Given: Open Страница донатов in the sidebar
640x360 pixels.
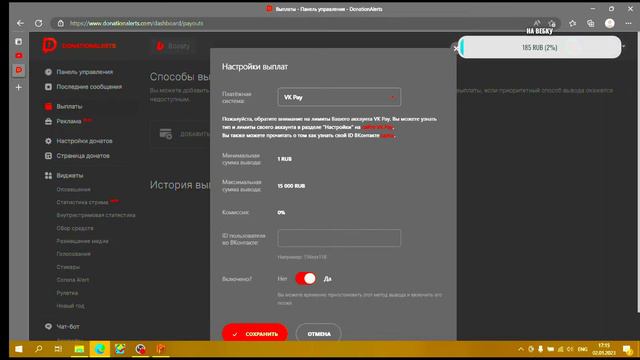Looking at the screenshot, I should click(x=83, y=156).
